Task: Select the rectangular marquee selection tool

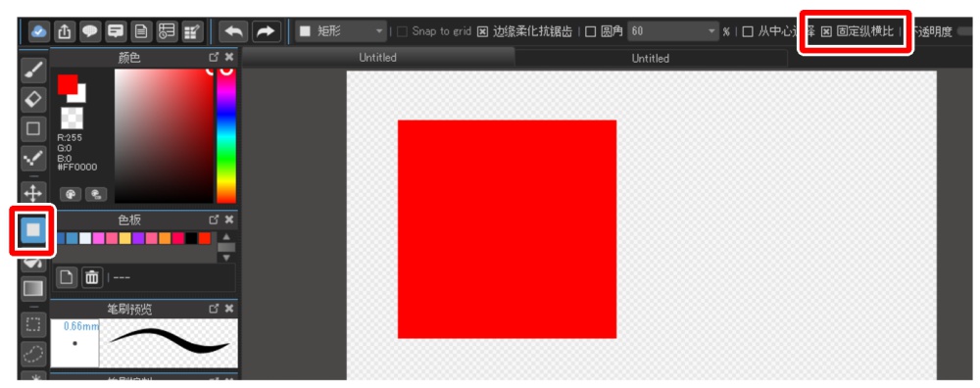Action: click(33, 324)
